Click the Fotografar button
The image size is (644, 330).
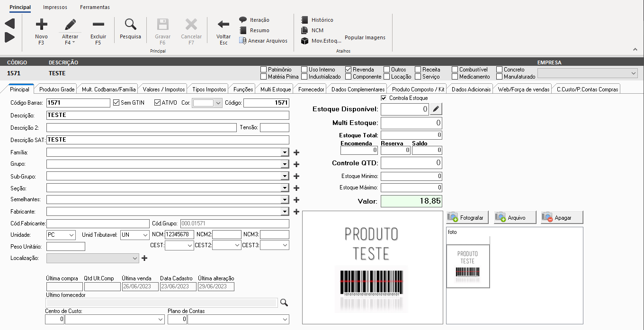coord(467,217)
